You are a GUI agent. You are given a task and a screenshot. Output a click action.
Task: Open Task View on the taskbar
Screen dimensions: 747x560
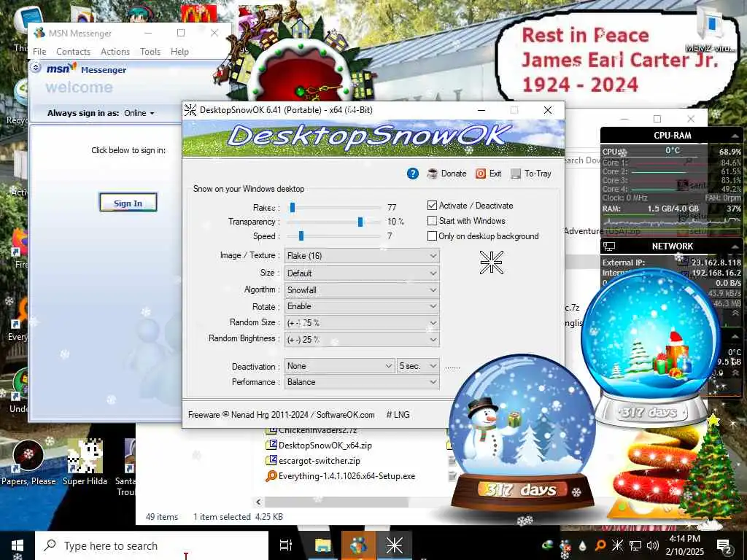click(285, 545)
